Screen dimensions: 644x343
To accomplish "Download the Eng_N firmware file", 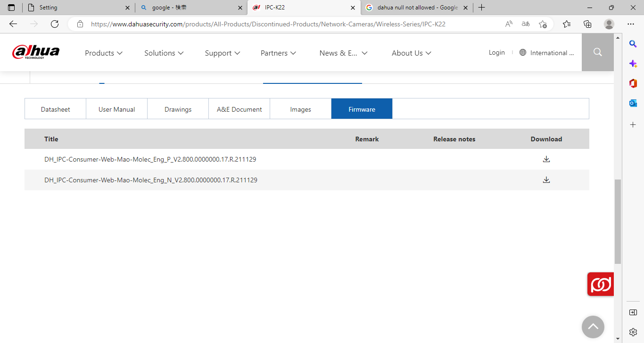I will (x=546, y=180).
